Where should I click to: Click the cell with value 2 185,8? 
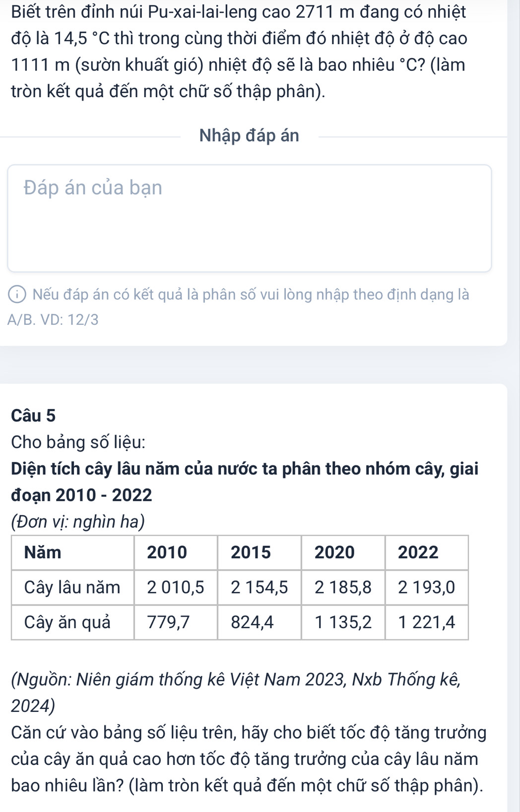(343, 587)
